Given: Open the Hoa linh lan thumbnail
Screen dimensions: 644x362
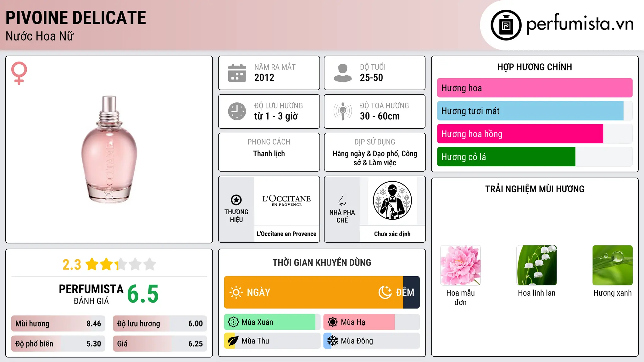Looking at the screenshot, I should coord(536,265).
